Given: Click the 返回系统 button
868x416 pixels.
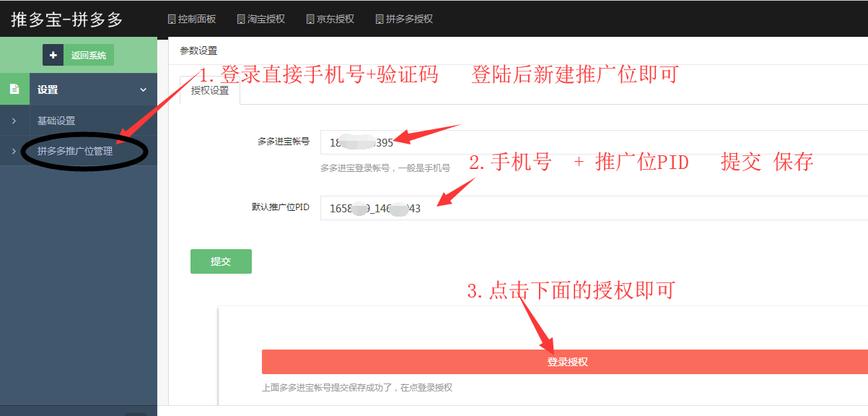Looking at the screenshot, I should point(89,54).
